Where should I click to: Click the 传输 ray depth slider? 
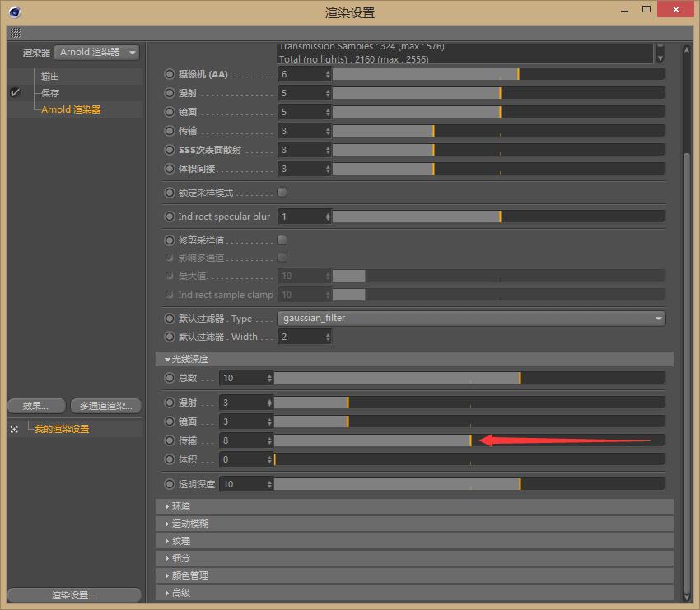click(x=469, y=440)
